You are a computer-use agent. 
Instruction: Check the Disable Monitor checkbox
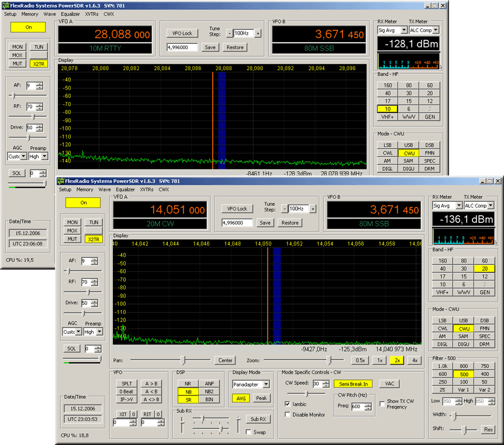coord(288,415)
